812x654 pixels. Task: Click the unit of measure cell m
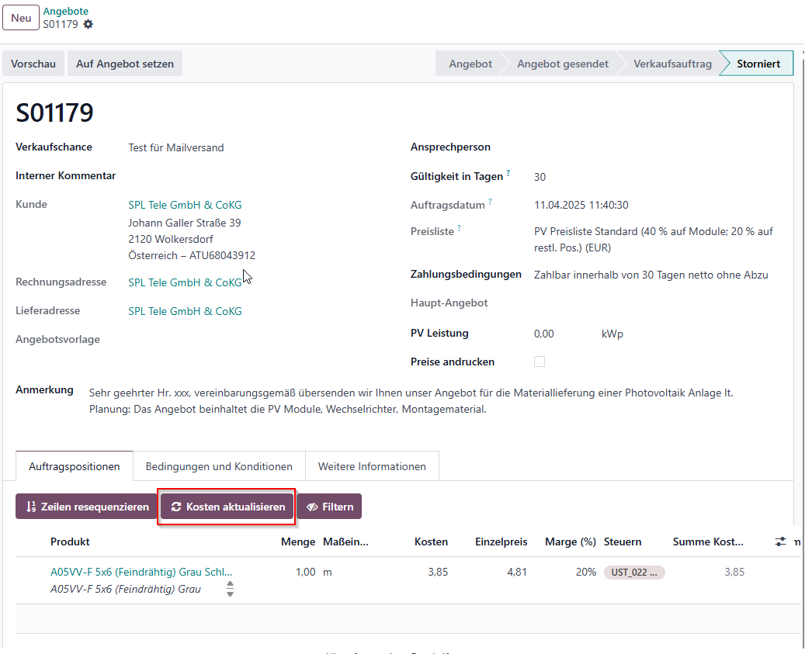[328, 572]
